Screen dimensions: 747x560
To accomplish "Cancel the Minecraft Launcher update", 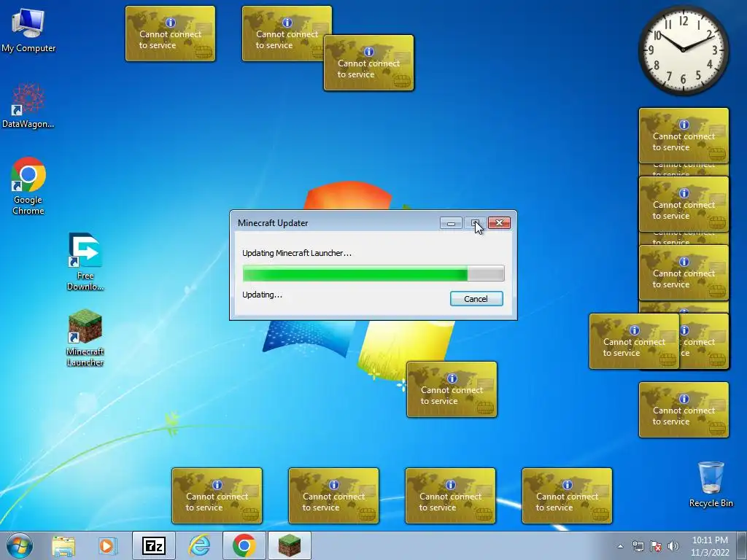I will (x=476, y=298).
